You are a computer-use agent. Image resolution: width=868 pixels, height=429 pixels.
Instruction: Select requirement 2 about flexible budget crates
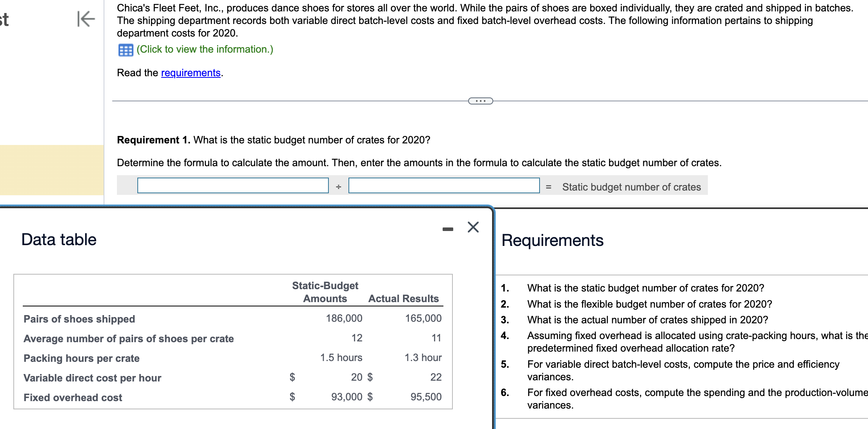pos(649,304)
